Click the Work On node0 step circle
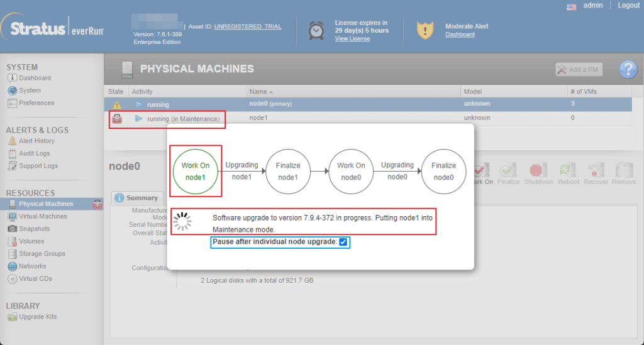This screenshot has width=644, height=345. (351, 172)
